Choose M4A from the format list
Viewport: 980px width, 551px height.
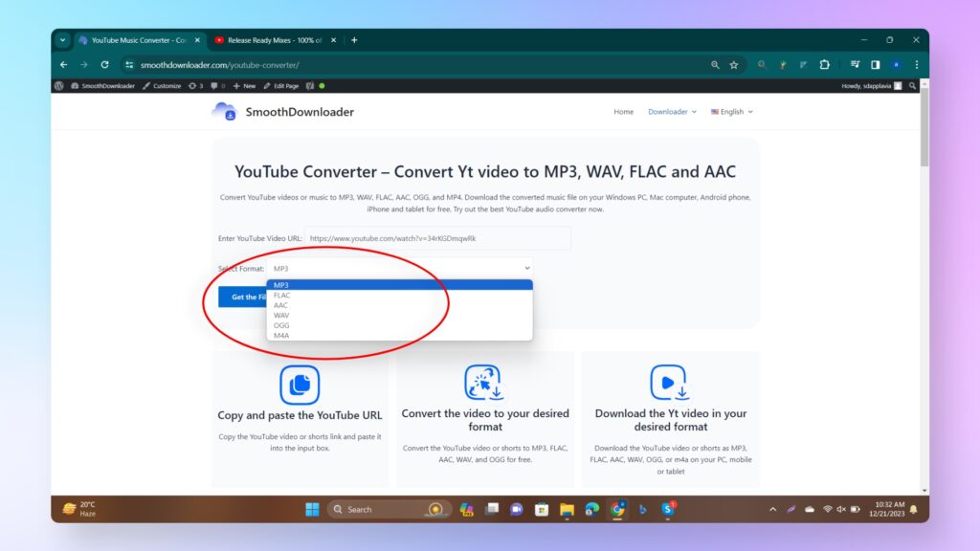[400, 336]
